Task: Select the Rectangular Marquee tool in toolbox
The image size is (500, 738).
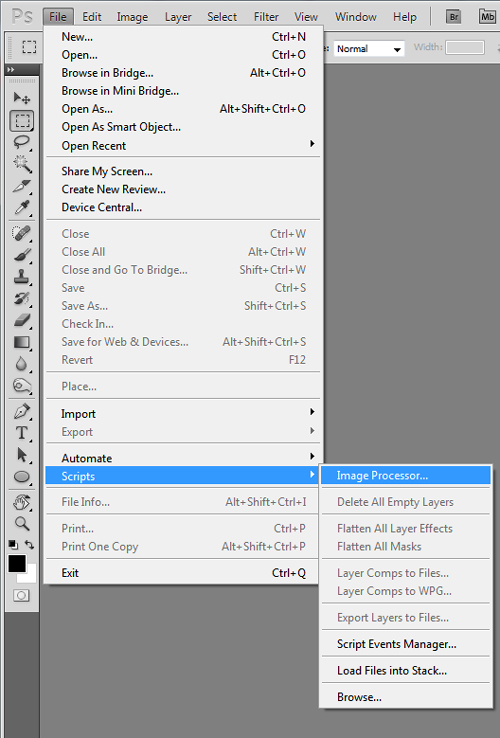Action: click(22, 120)
